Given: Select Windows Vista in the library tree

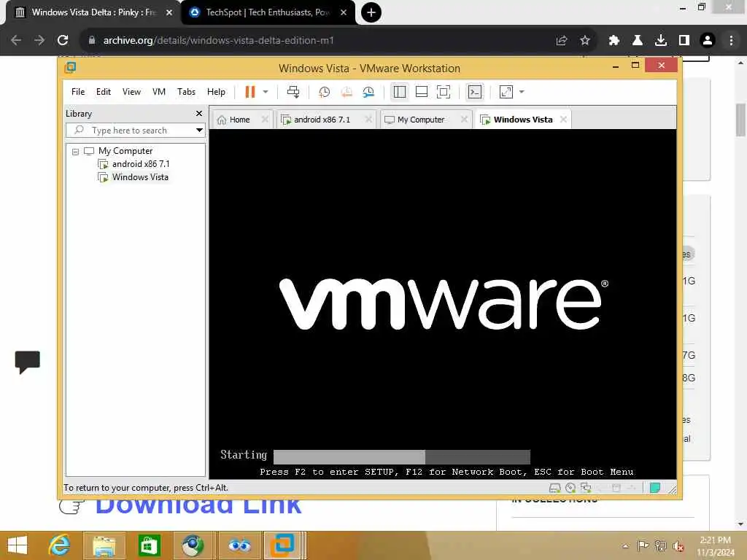Looking at the screenshot, I should pos(140,177).
